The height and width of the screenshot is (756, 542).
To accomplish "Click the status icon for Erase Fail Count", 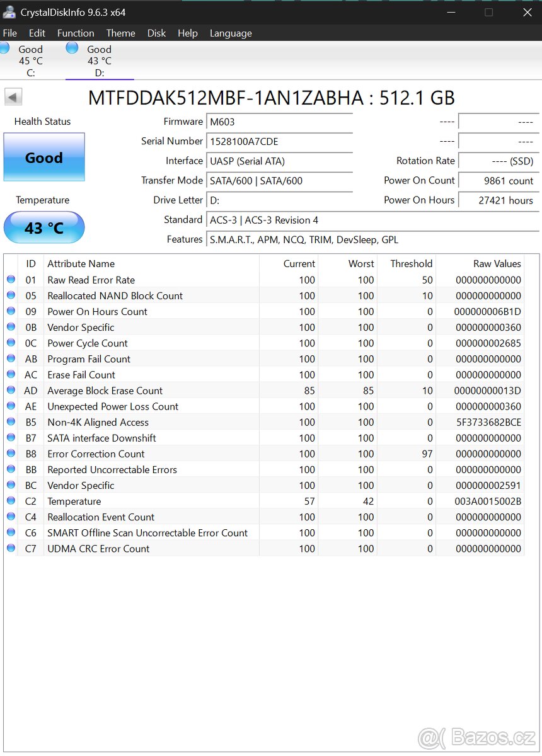I will pyautogui.click(x=11, y=374).
